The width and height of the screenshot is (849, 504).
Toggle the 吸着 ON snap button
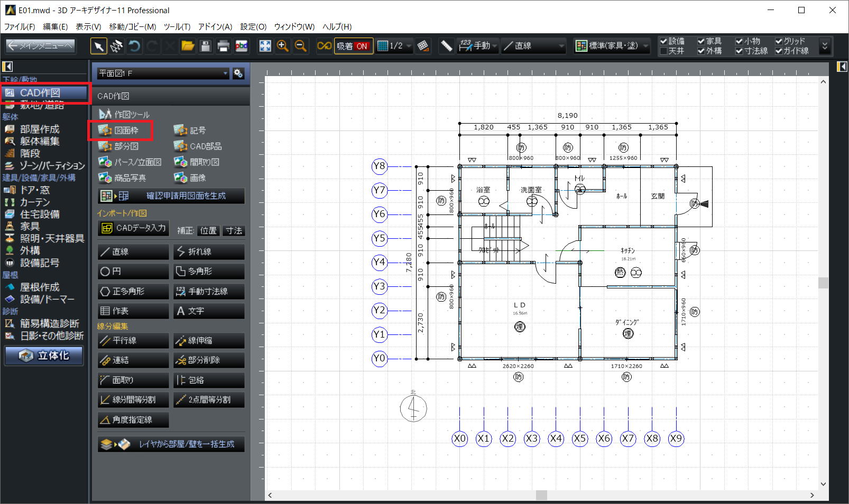pyautogui.click(x=353, y=46)
